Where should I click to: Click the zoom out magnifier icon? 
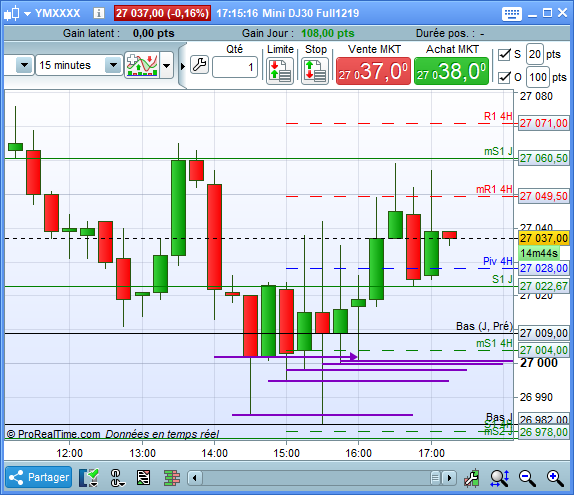(527, 478)
